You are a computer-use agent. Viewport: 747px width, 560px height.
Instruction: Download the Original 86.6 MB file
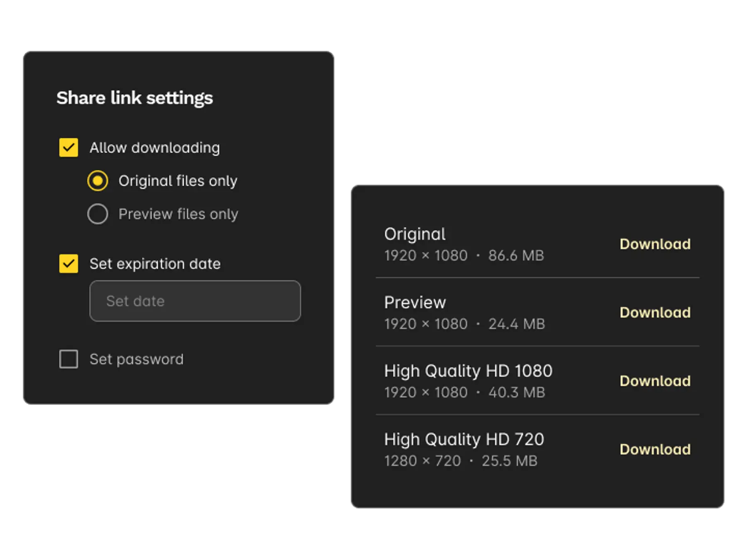click(x=655, y=244)
